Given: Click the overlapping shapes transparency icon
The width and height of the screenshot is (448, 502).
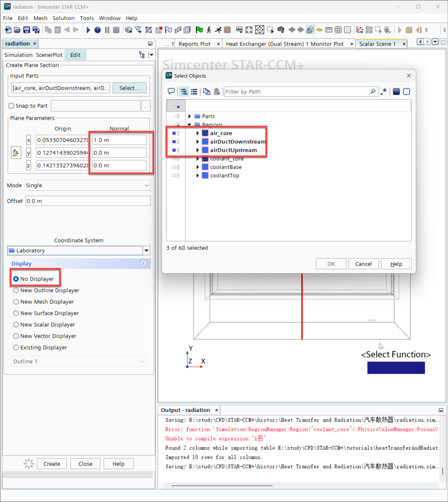Looking at the screenshot, I should pyautogui.click(x=310, y=30).
